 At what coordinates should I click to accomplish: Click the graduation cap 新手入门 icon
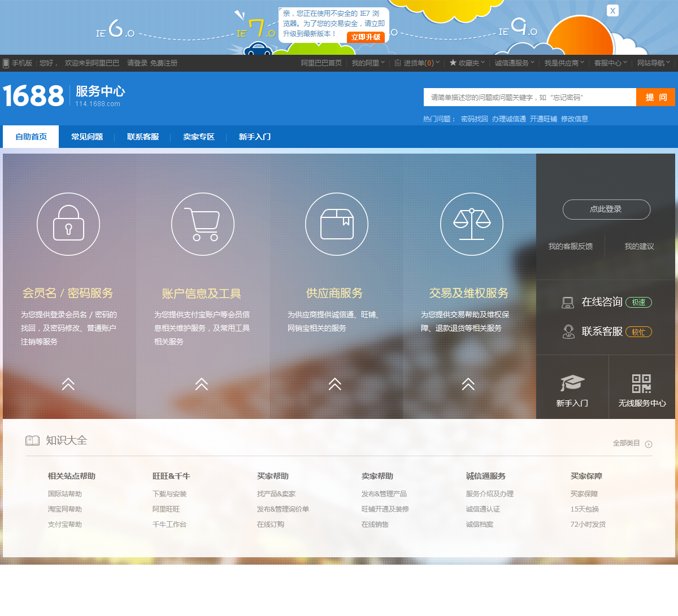pyautogui.click(x=572, y=383)
